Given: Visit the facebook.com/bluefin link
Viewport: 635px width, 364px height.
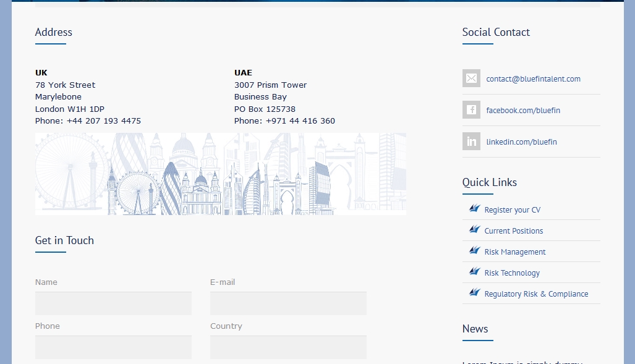Looking at the screenshot, I should click(x=523, y=111).
